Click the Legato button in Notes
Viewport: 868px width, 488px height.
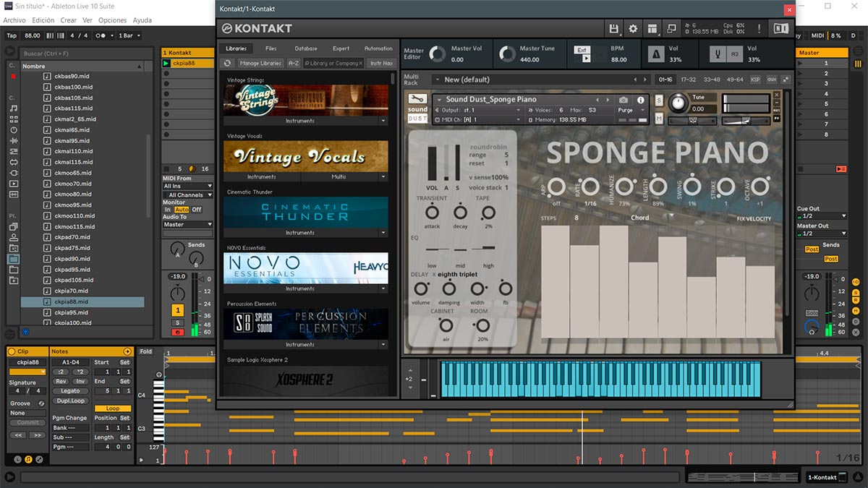[70, 391]
